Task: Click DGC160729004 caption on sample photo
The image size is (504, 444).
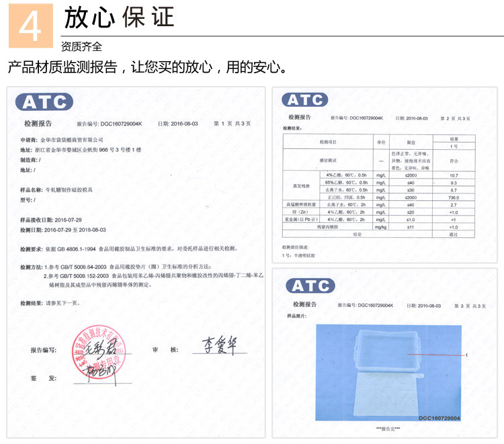Action: pyautogui.click(x=439, y=418)
